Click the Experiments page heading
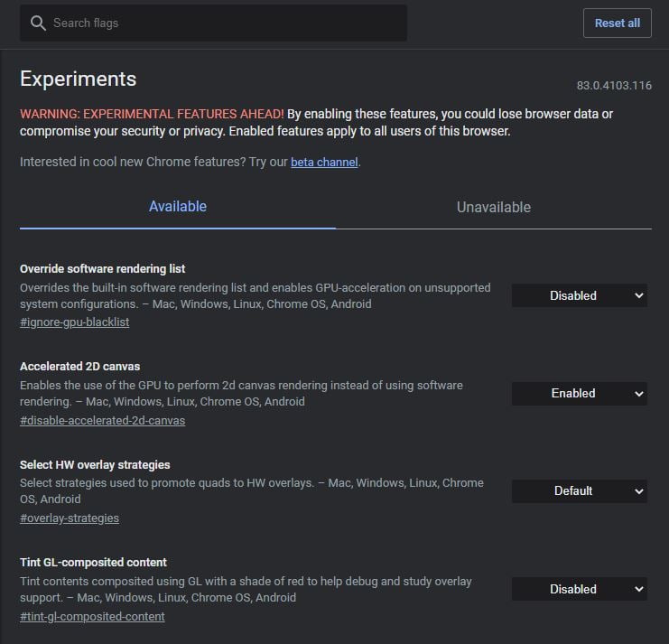 point(78,79)
